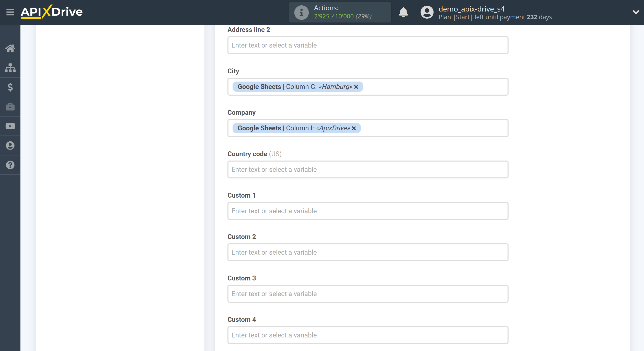Click the Custom 1 variable input field

[367, 211]
